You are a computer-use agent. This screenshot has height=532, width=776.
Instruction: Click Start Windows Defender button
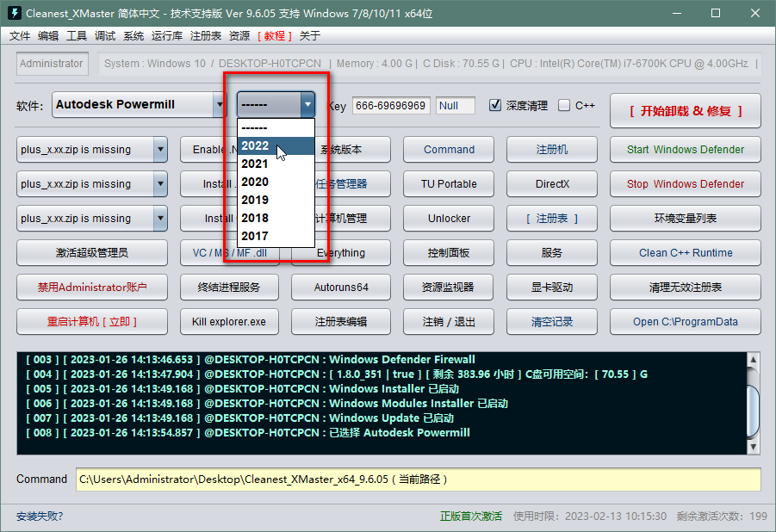[x=685, y=150]
